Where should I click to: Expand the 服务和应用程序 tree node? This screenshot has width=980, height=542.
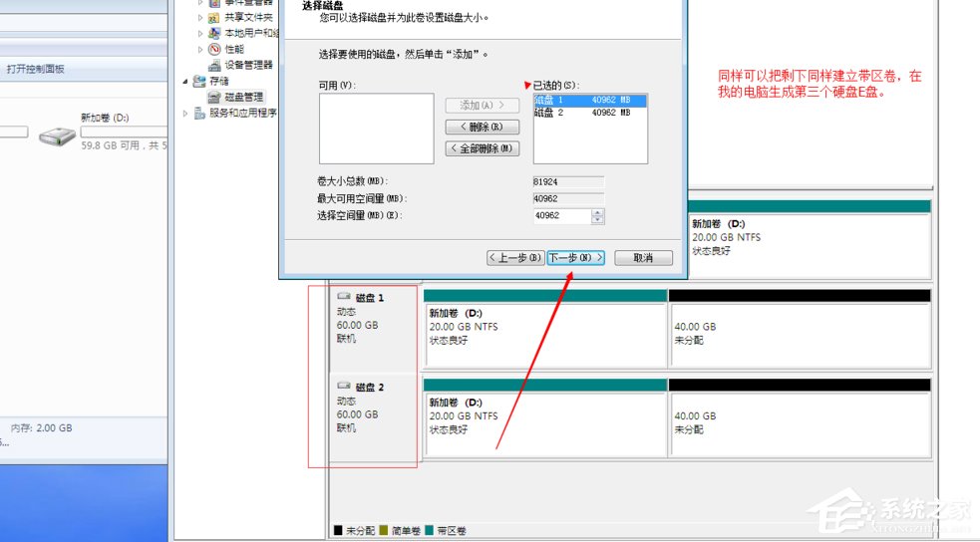(x=185, y=113)
